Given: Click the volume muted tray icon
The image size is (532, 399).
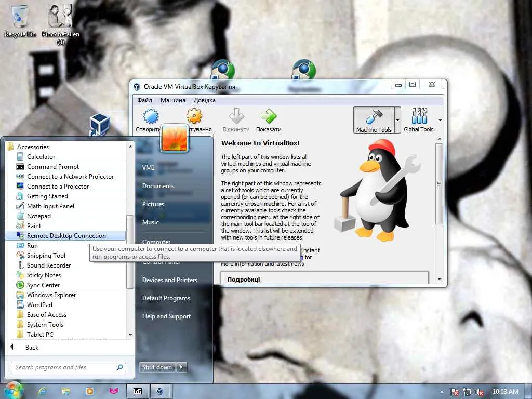Looking at the screenshot, I should pos(479,392).
